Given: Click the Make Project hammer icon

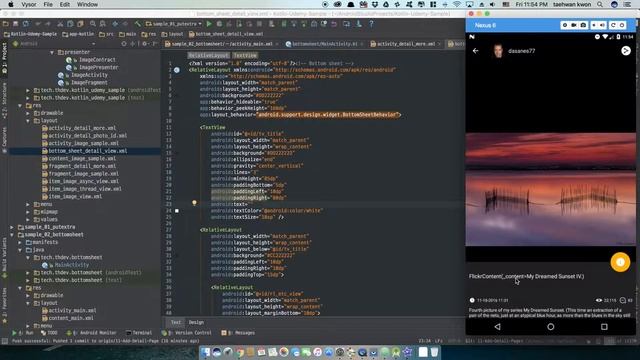Looking at the screenshot, I should click(x=138, y=24).
